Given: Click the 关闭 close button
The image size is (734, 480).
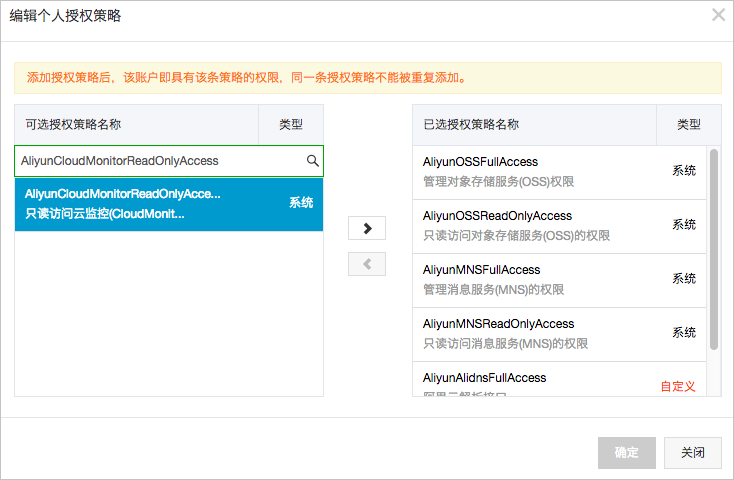Looking at the screenshot, I should (x=693, y=453).
